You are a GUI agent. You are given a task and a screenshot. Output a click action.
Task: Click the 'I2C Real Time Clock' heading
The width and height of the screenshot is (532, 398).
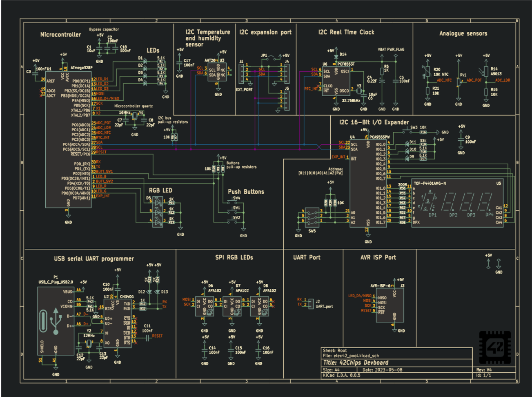[x=346, y=32]
